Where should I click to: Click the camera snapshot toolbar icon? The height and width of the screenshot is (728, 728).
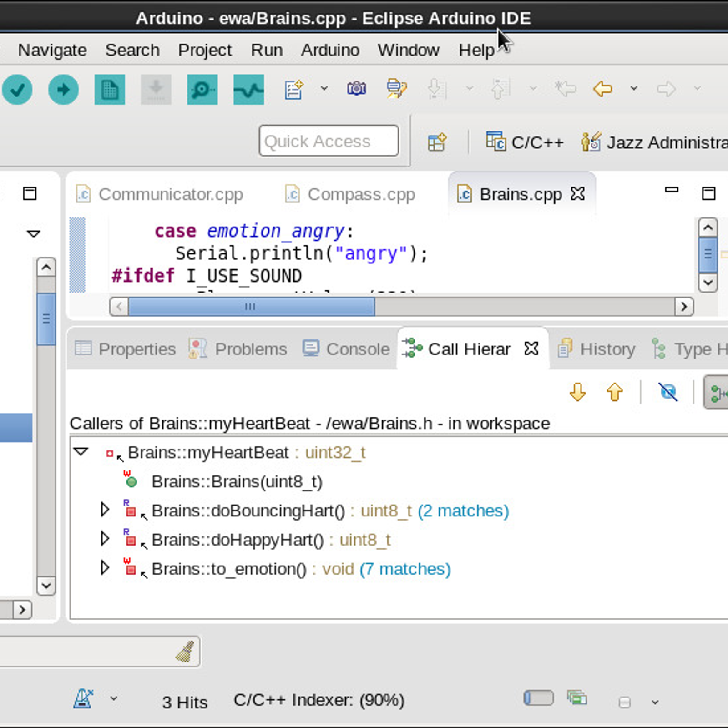coord(357,88)
